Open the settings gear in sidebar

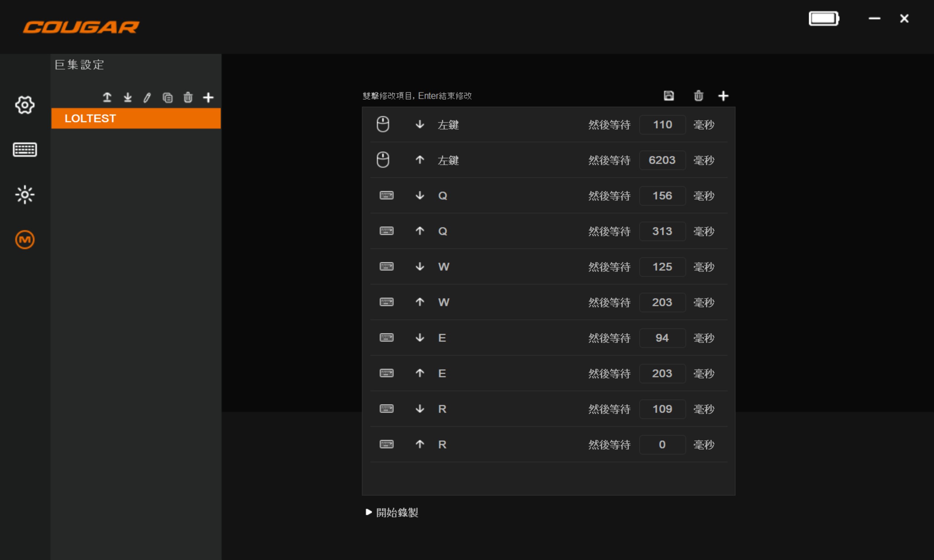24,105
